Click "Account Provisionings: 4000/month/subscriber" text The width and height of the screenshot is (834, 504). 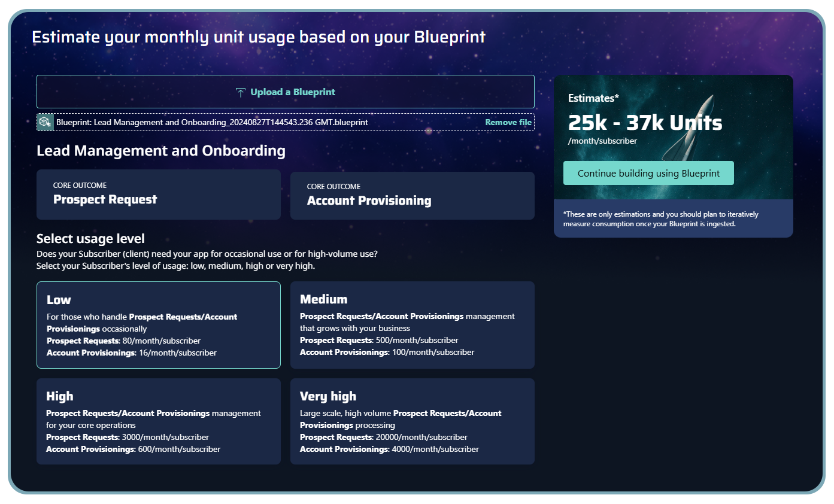pos(389,449)
